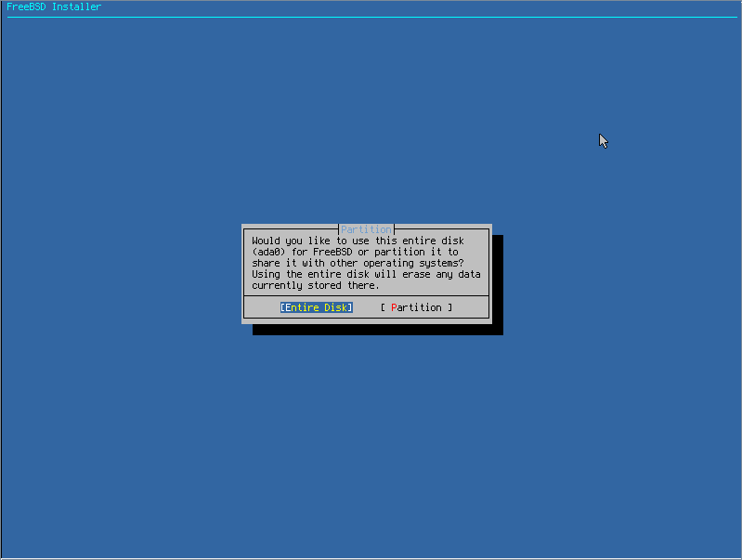
Task: Click the "currently stored there." text line
Action: (316, 285)
